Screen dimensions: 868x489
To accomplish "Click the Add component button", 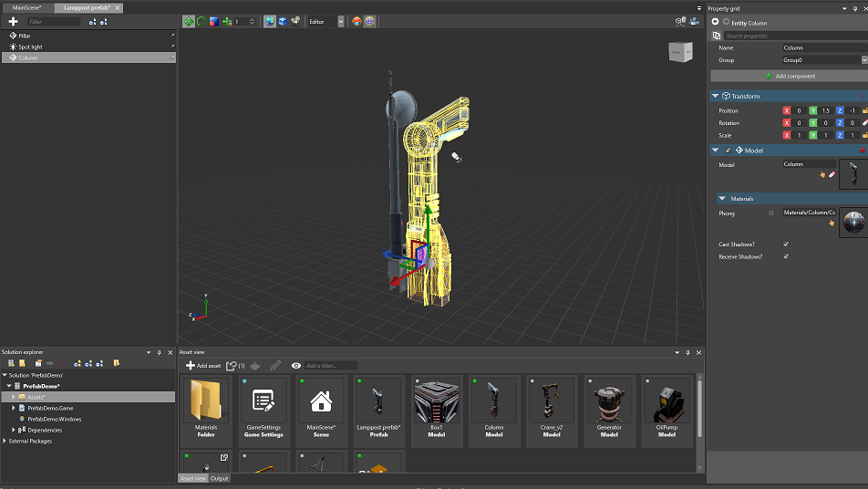I will [789, 76].
